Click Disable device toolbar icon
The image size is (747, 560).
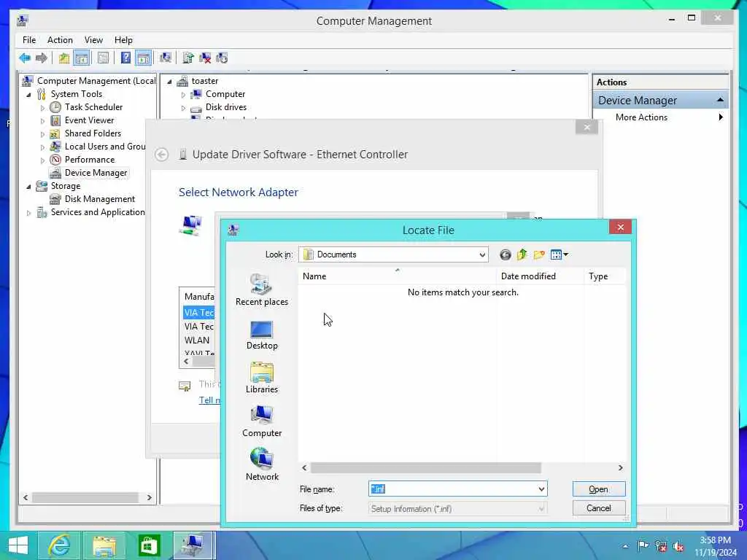222,58
